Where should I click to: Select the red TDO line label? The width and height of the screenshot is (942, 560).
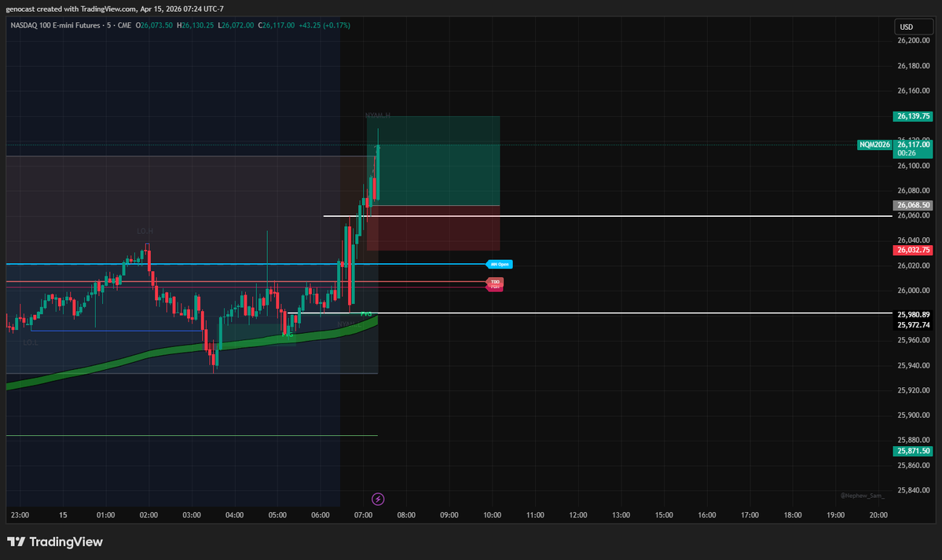(495, 282)
